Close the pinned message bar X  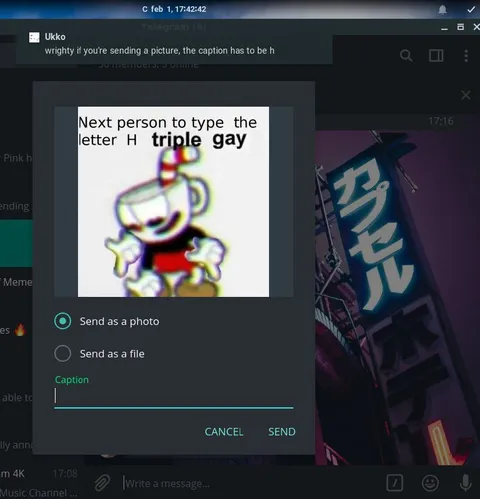(466, 95)
